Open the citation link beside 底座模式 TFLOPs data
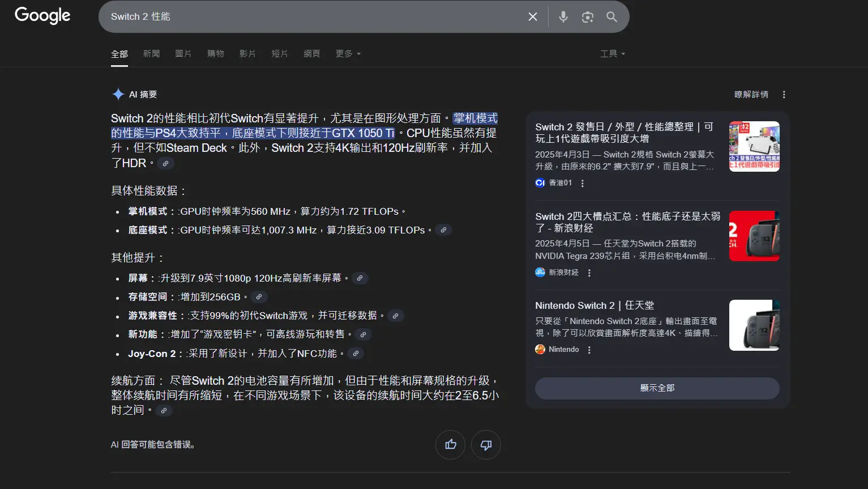Viewport: 868px width, 489px height. 443,230
